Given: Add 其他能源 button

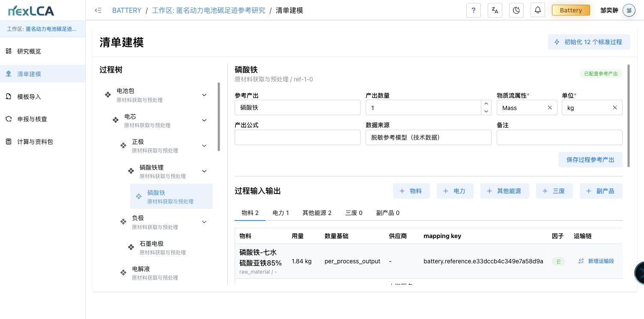Looking at the screenshot, I should (505, 191).
